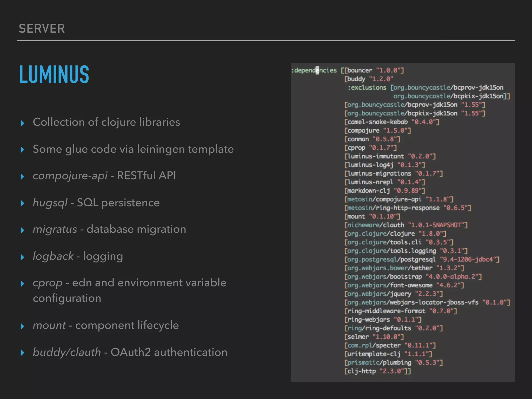The height and width of the screenshot is (399, 532).
Task: Click [ring-middleware-format "0.7.0"] line
Action: coord(401,311)
